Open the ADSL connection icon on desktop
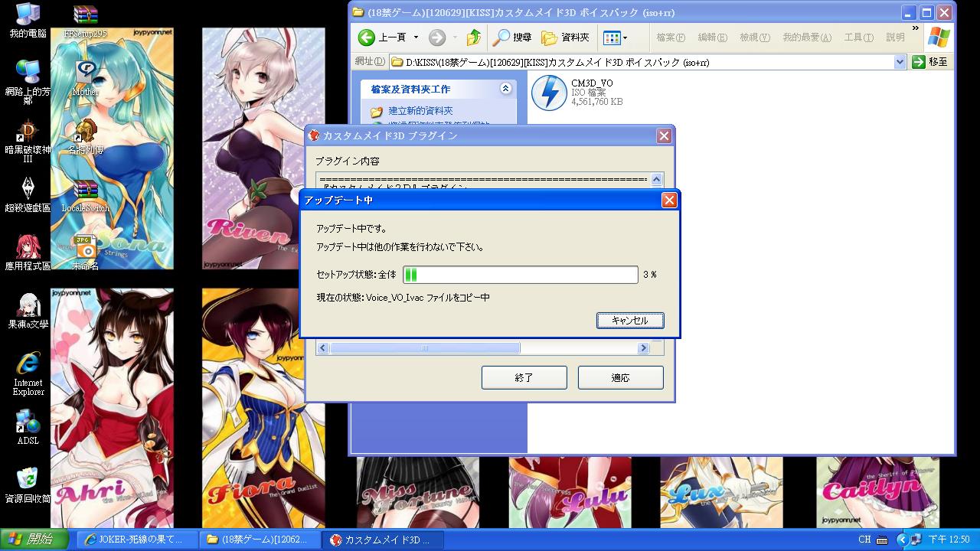Viewport: 980px width, 551px height. point(28,428)
